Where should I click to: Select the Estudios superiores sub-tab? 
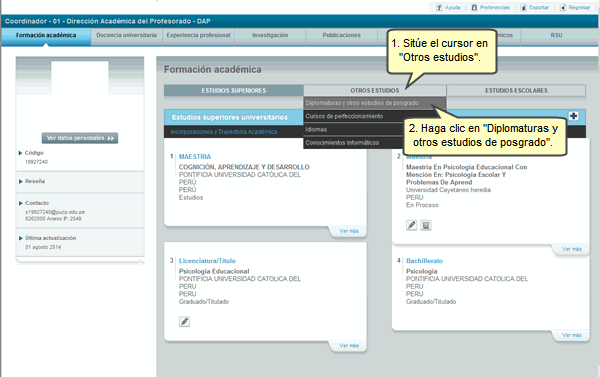coord(234,90)
